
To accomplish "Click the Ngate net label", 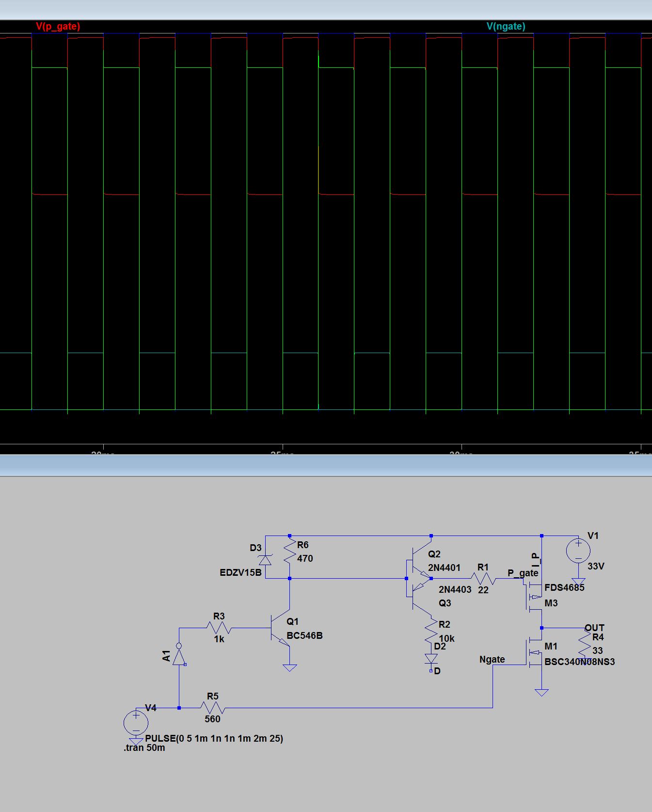I will pos(492,659).
